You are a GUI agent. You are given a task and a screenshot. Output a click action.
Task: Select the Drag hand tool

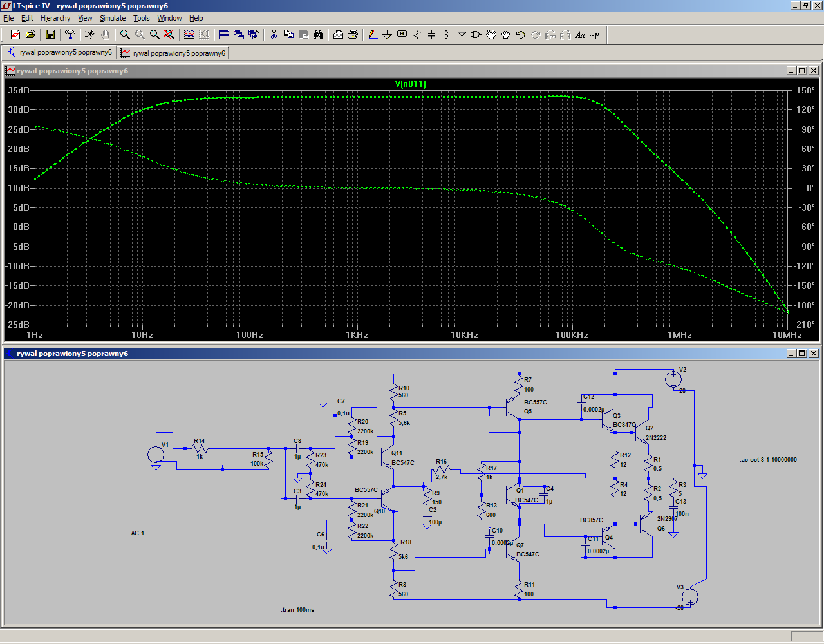[506, 35]
